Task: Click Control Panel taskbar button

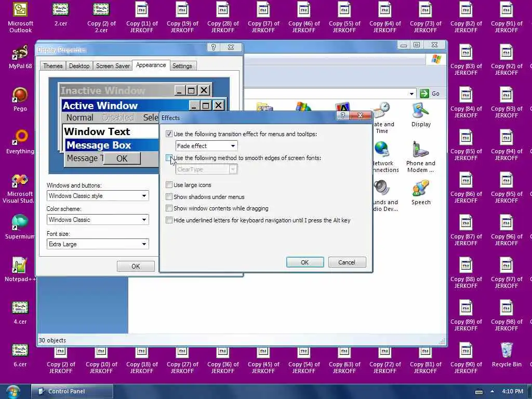Action: (x=72, y=392)
